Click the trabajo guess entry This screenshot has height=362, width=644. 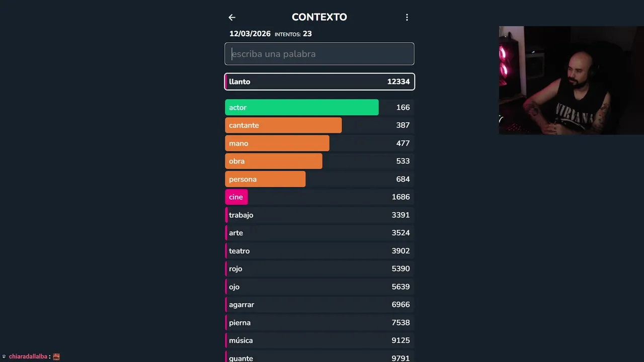319,215
